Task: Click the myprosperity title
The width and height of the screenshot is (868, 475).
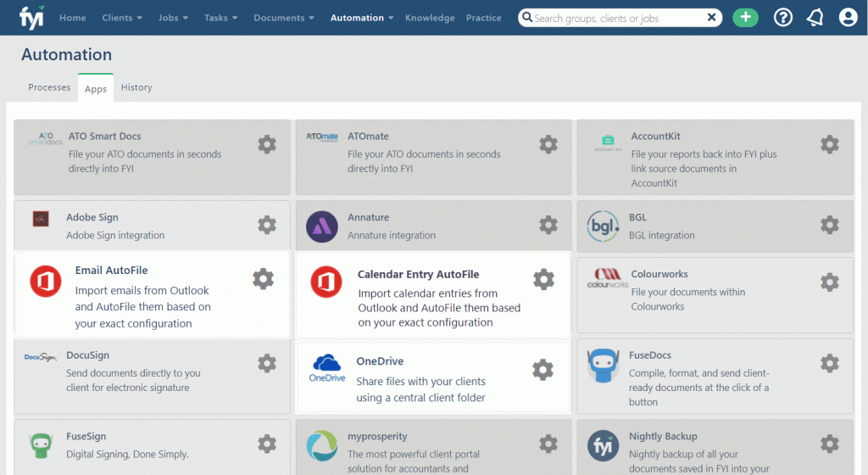Action: (x=377, y=436)
